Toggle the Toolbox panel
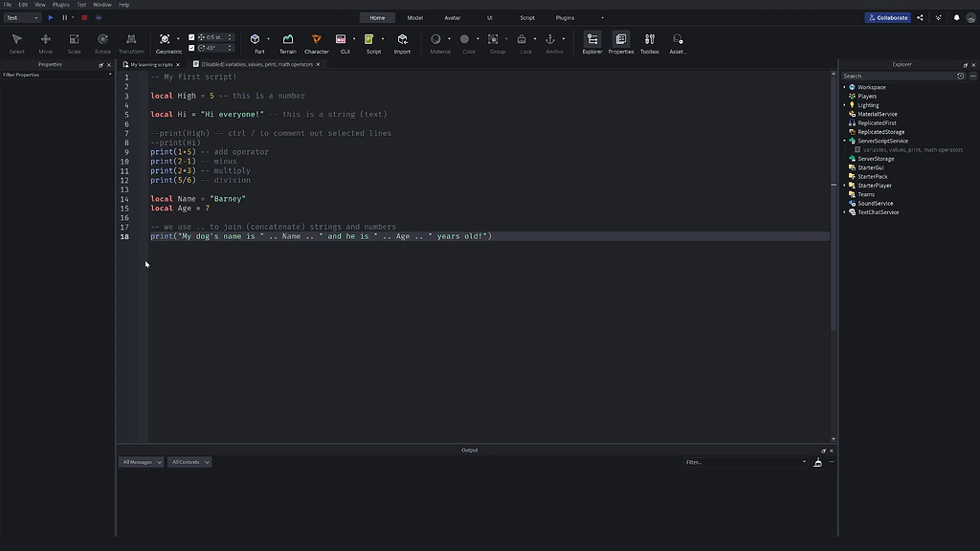Viewport: 980px width, 551px height. (x=649, y=42)
